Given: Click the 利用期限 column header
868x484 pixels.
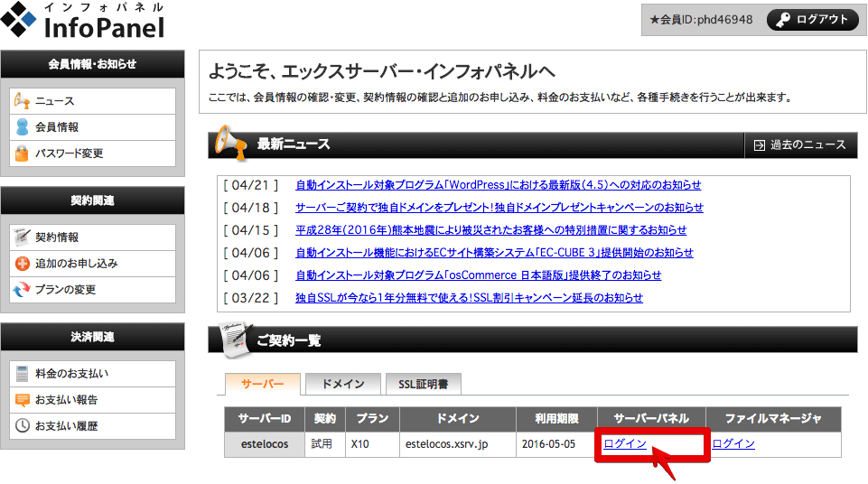Looking at the screenshot, I should click(556, 419).
